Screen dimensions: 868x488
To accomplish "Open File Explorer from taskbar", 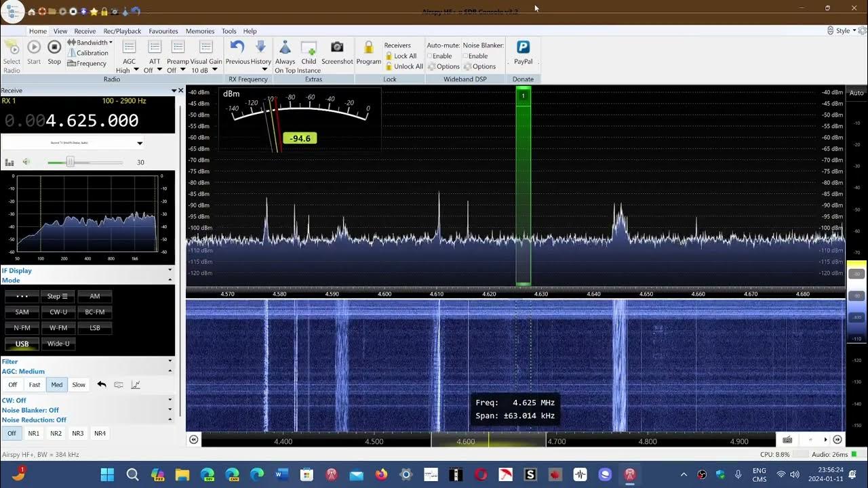I will (x=182, y=474).
